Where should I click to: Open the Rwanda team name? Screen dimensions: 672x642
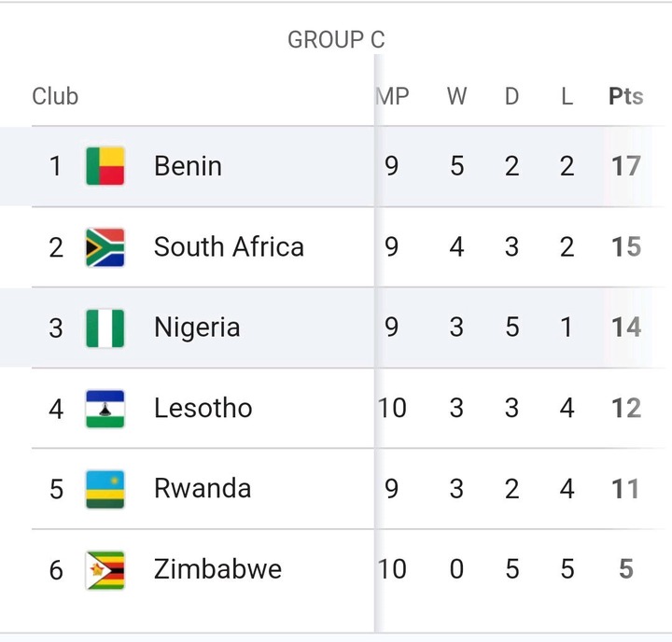(202, 488)
